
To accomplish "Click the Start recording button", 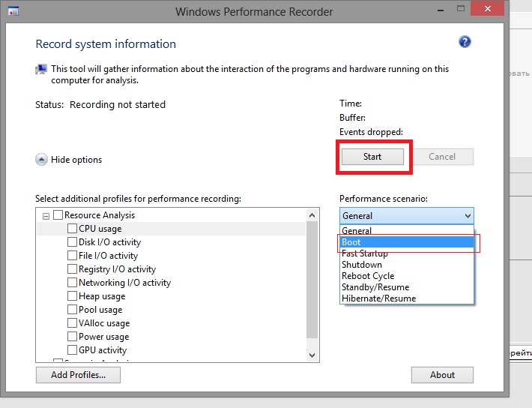I will pos(372,157).
